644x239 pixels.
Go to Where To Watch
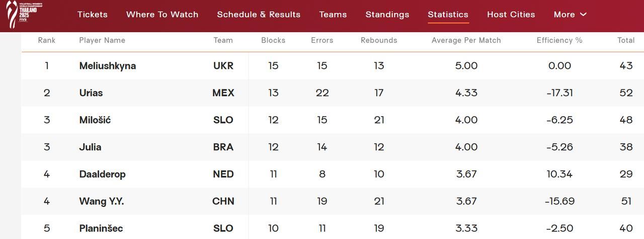(x=162, y=15)
